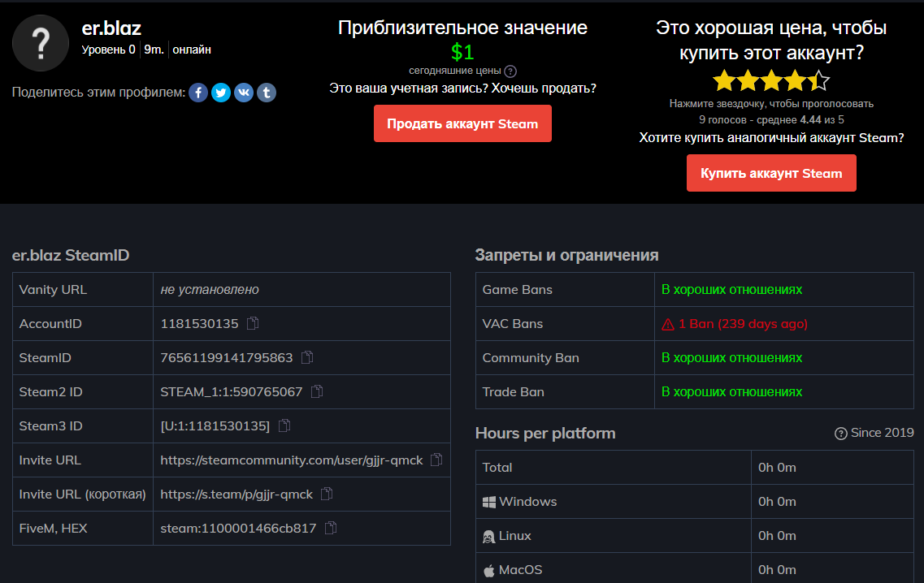
Task: Click the Linux platform icon
Action: [489, 537]
